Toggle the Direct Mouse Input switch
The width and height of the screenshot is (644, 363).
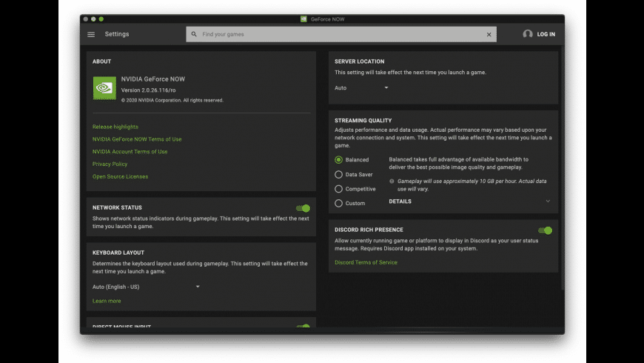click(303, 327)
